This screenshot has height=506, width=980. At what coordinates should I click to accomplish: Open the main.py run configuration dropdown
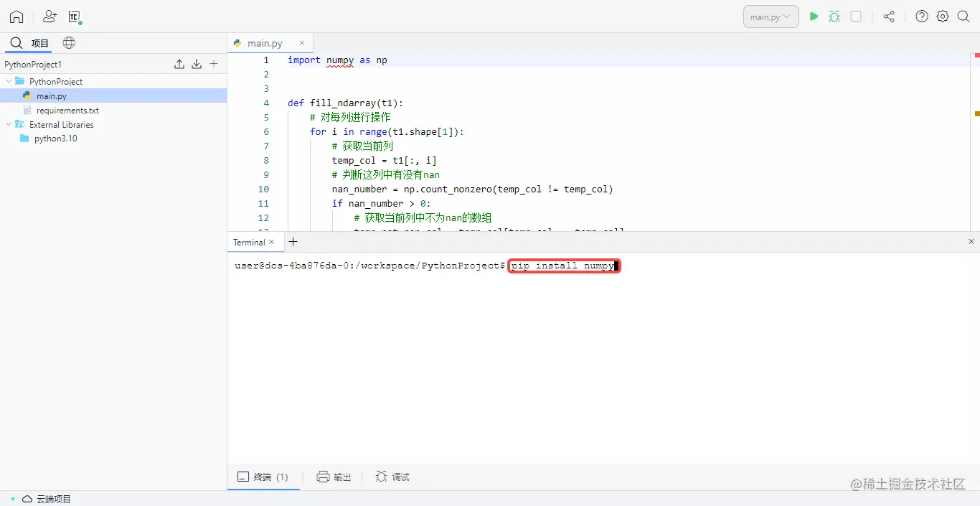(x=771, y=17)
